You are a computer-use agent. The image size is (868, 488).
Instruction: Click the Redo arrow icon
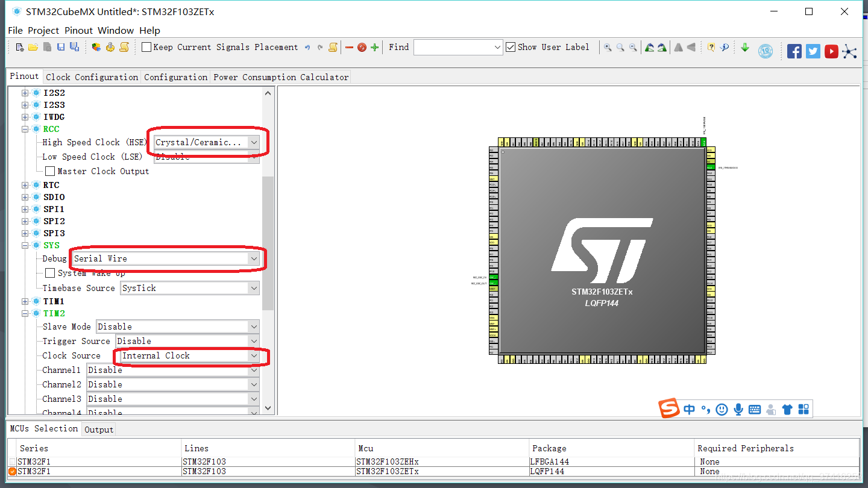320,48
